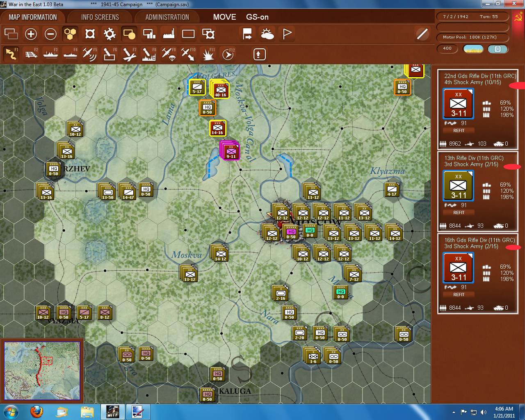The height and width of the screenshot is (420, 525).
Task: Toggle the rectangle-with-gear map icon
Action: coord(208,34)
